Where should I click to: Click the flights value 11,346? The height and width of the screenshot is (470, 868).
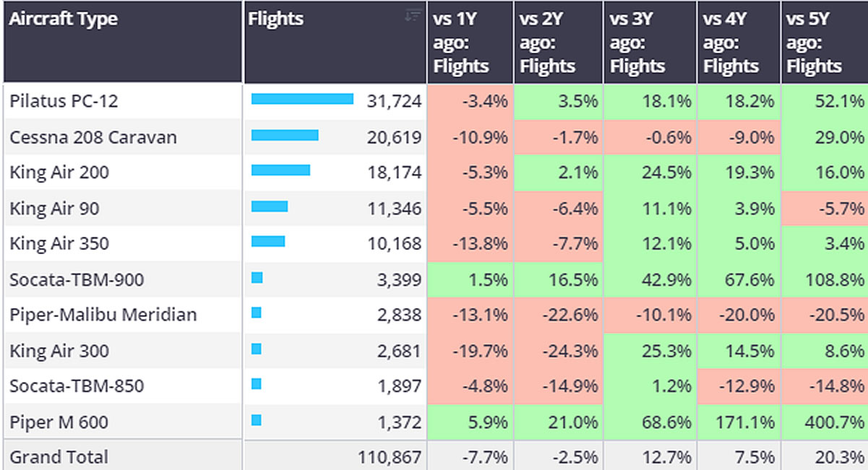[x=394, y=209]
